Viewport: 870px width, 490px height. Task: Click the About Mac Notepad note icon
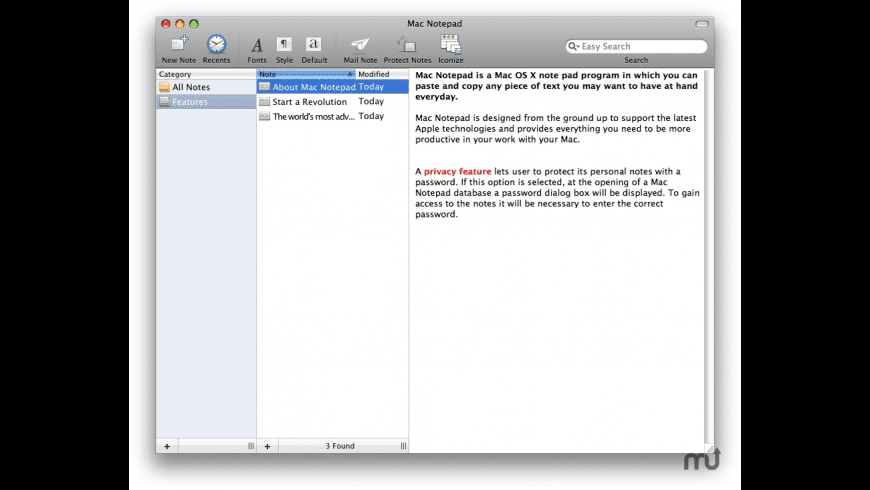(264, 87)
